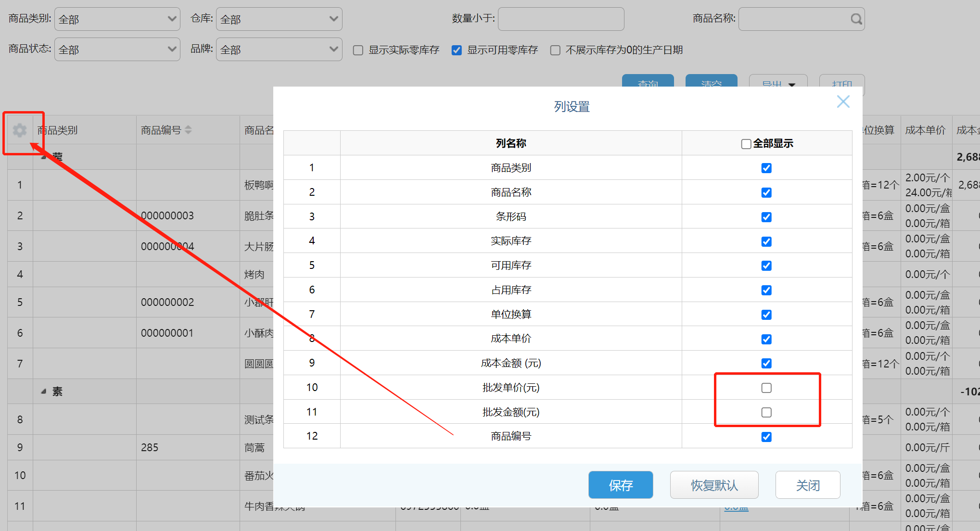
Task: Open 品牌 dropdown
Action: [279, 50]
